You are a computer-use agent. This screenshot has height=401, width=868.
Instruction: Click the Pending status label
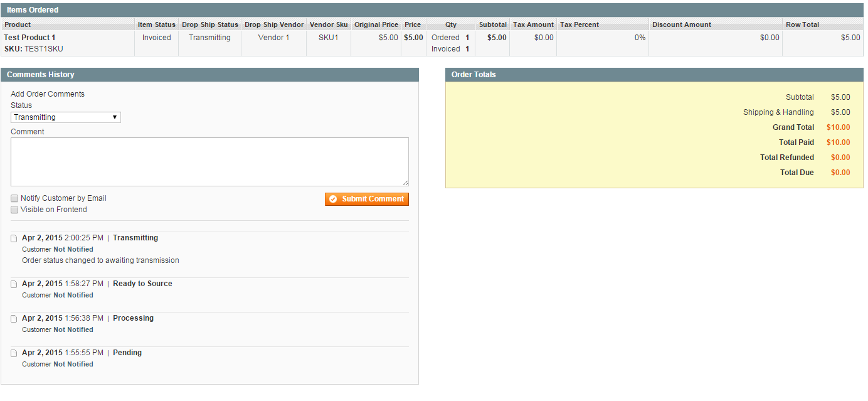[x=127, y=353]
